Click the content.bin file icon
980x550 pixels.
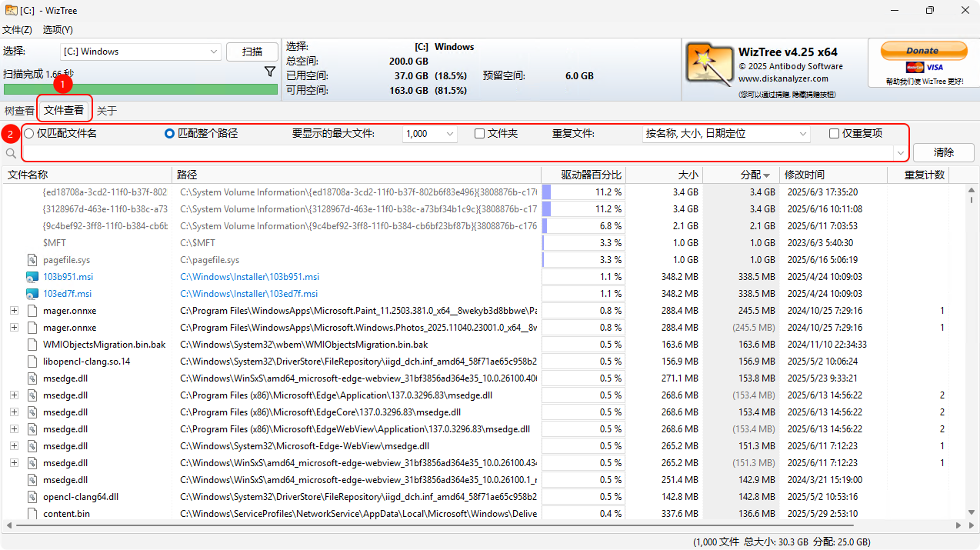pyautogui.click(x=32, y=514)
